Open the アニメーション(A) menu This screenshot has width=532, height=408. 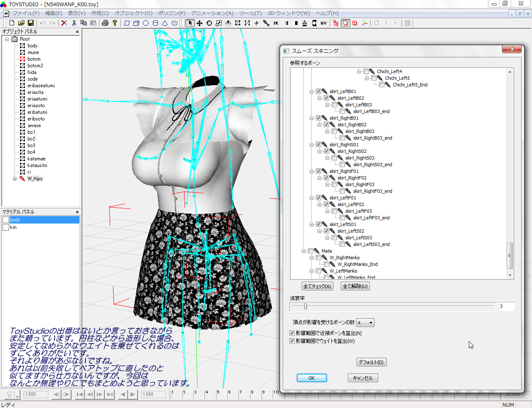(212, 13)
